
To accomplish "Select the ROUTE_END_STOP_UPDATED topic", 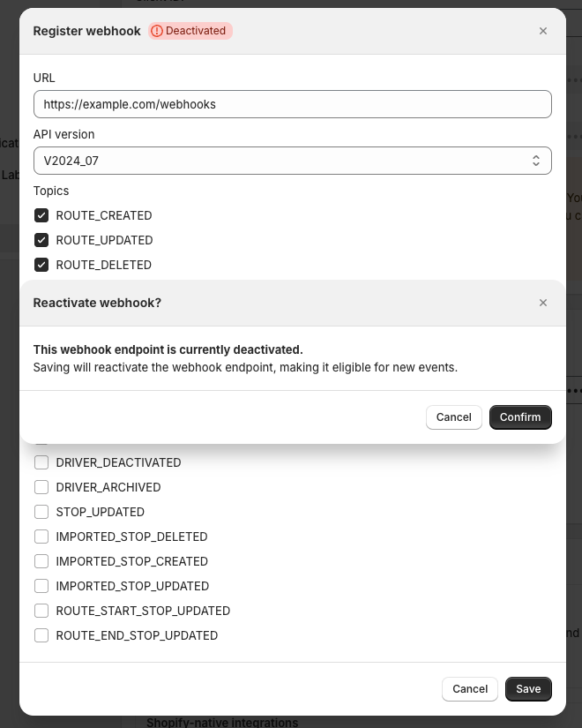I will pos(41,635).
